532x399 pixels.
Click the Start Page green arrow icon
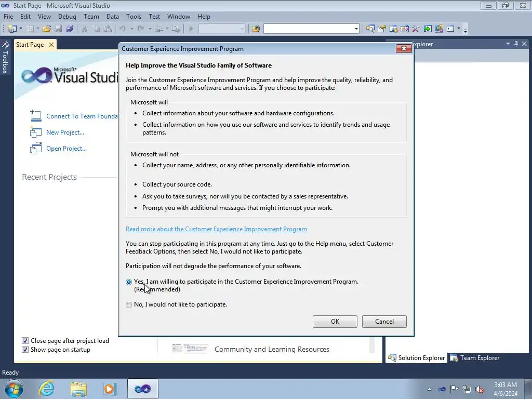point(428,29)
